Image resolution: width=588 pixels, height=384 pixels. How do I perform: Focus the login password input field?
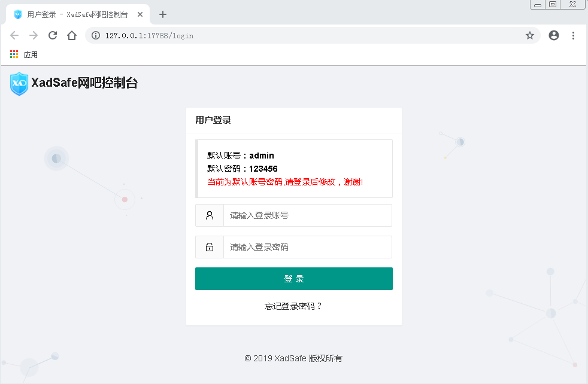pyautogui.click(x=307, y=247)
